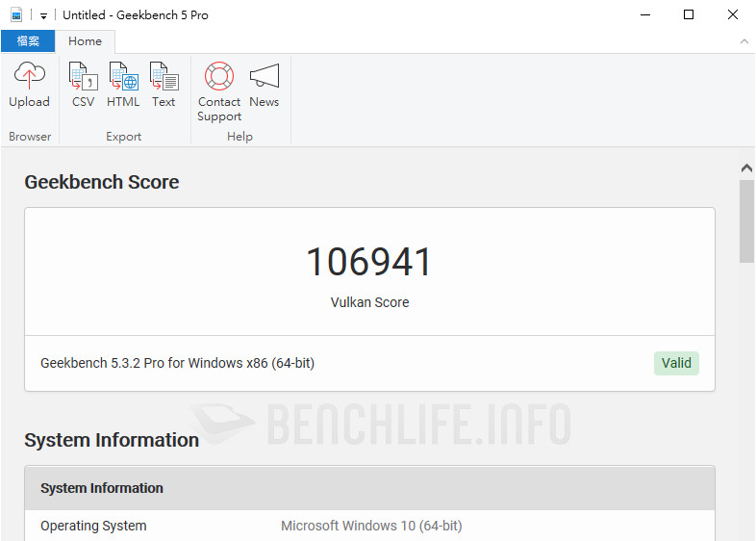Click the Geekbench 5.3.2 Pro version text
Image resolution: width=756 pixels, height=541 pixels.
(x=177, y=363)
